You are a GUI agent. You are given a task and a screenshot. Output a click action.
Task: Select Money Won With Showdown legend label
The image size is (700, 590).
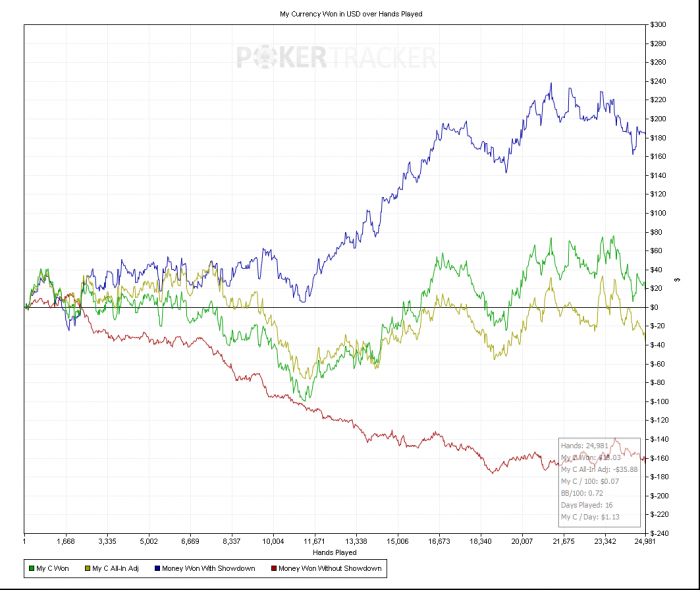pos(208,568)
